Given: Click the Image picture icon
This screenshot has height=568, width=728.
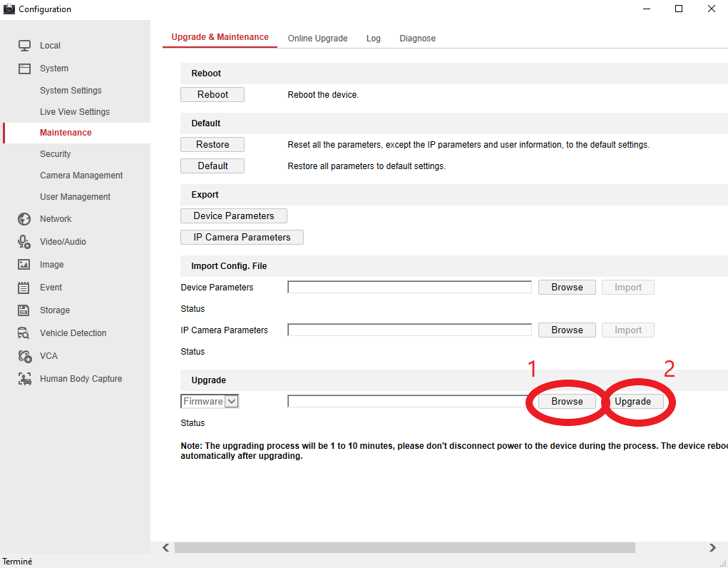Looking at the screenshot, I should click(x=24, y=265).
